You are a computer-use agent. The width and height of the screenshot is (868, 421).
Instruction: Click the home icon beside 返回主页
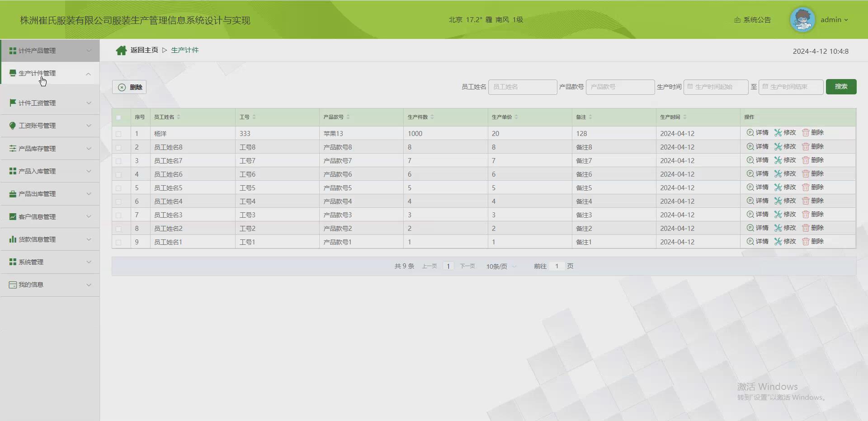(x=121, y=50)
